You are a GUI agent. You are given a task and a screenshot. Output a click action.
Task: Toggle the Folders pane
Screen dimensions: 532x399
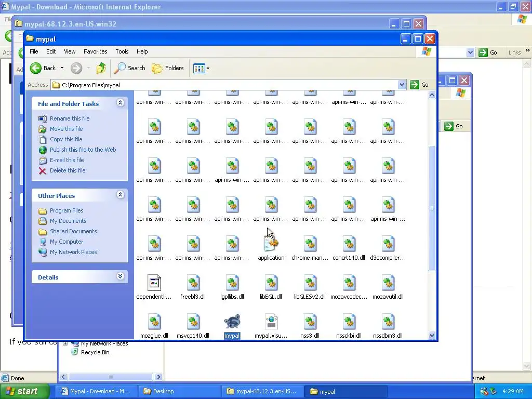point(168,68)
